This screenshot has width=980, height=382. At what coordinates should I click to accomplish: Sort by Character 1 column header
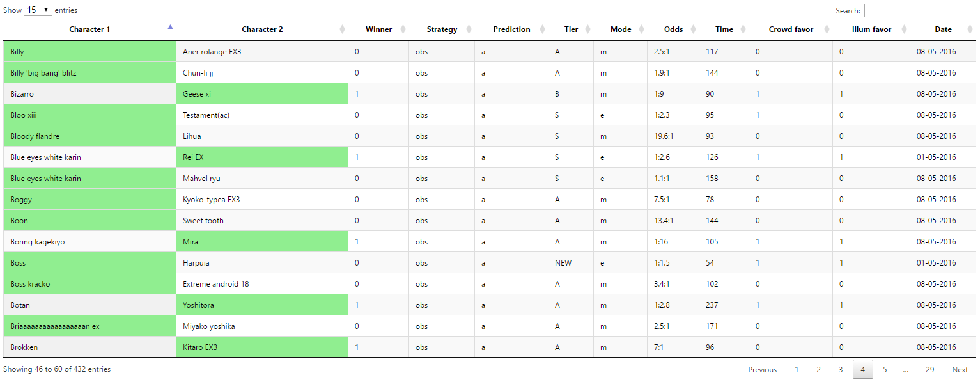coord(89,29)
